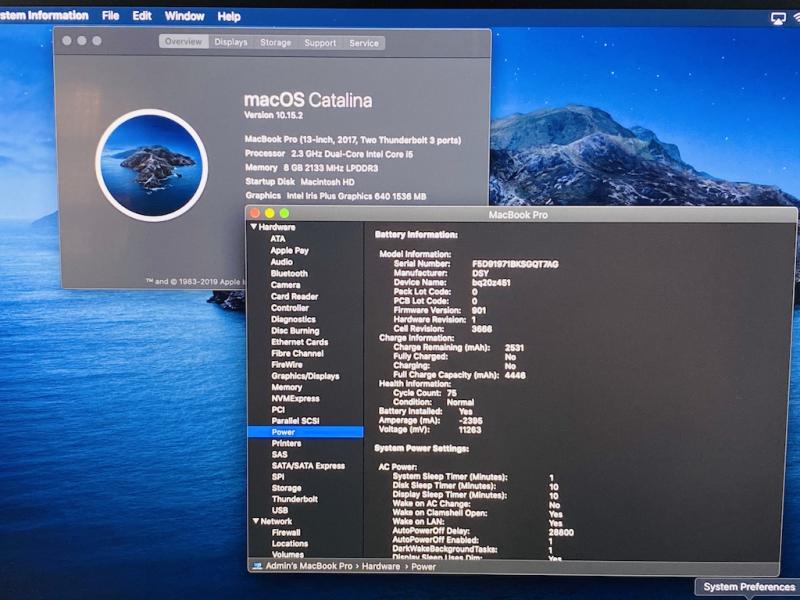Select Audio in the hardware list
This screenshot has width=800, height=600.
[282, 262]
